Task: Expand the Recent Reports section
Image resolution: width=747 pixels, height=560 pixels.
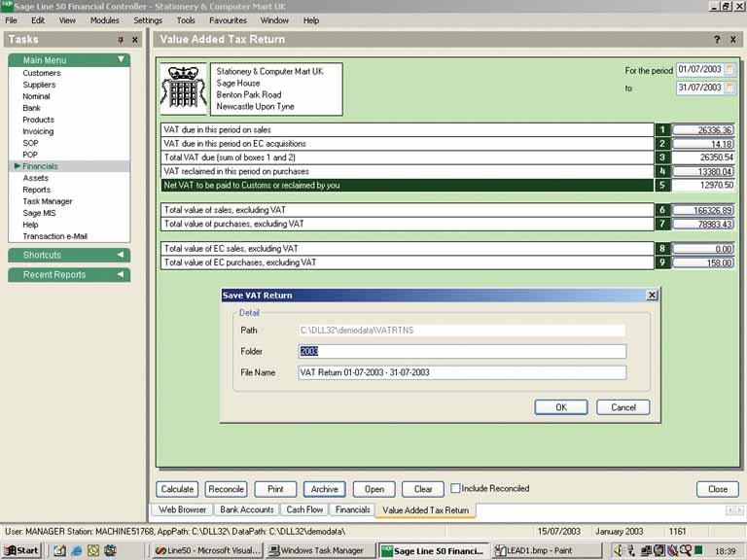Action: 121,275
